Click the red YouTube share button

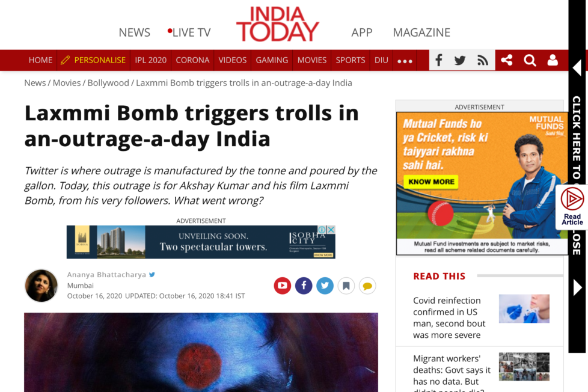tap(283, 286)
